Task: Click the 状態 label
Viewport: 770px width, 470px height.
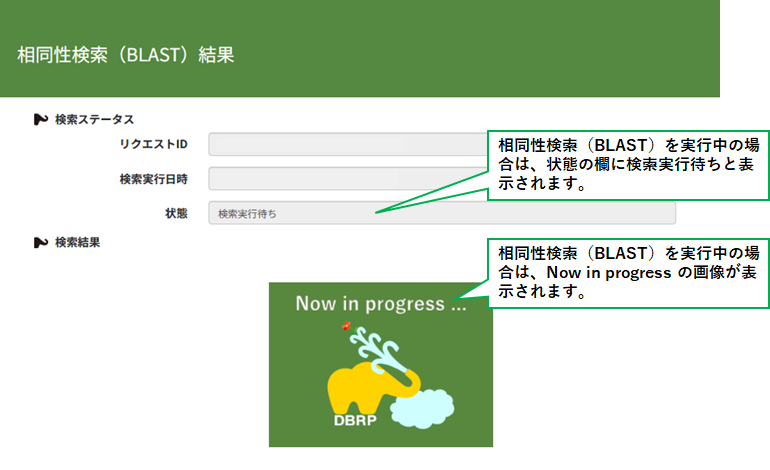Action: click(x=176, y=213)
